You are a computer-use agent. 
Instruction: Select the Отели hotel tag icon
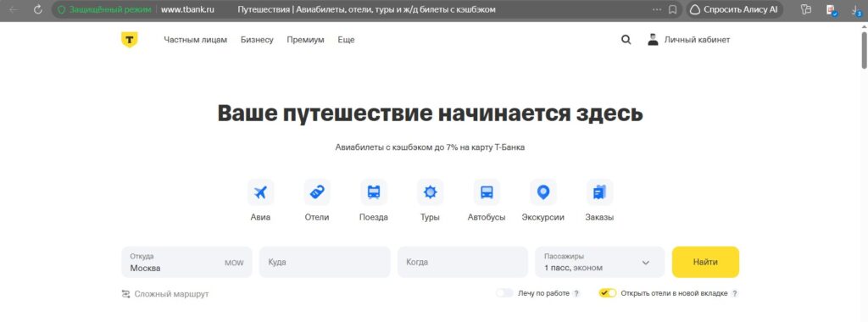317,192
